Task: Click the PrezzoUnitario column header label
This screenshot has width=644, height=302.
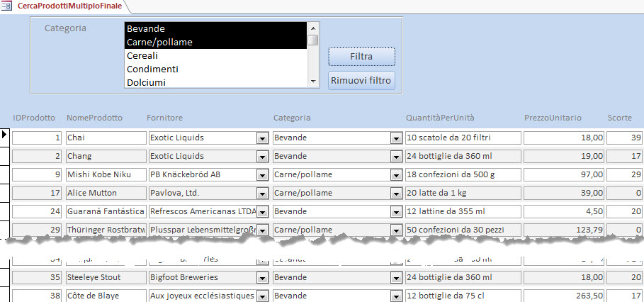Action: (x=553, y=118)
